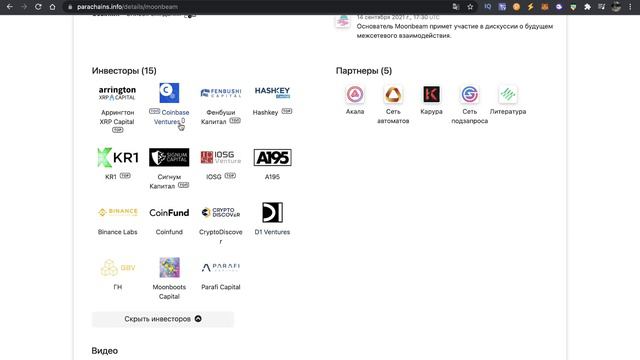The height and width of the screenshot is (360, 640).
Task: Select the IOSG Venture logo
Action: pos(221,157)
